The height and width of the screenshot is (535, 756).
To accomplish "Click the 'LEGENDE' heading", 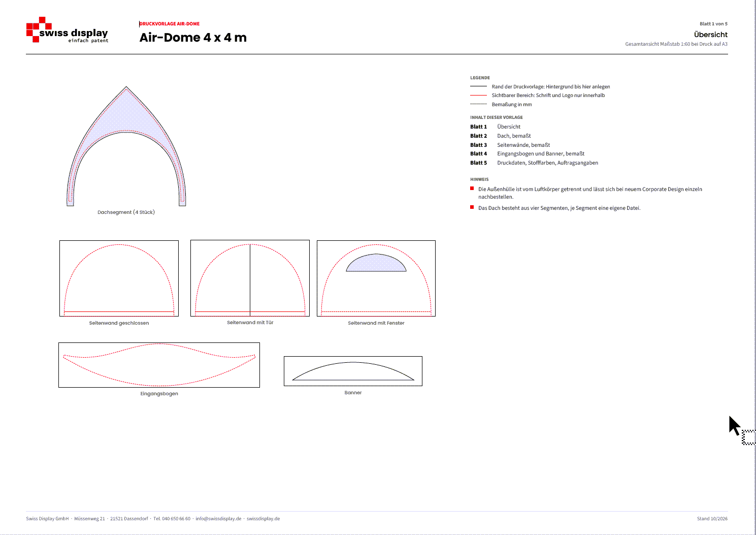I will 480,78.
